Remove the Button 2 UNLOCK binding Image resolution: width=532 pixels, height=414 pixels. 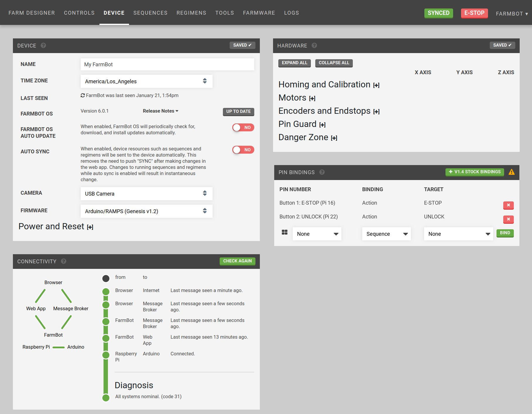point(508,219)
